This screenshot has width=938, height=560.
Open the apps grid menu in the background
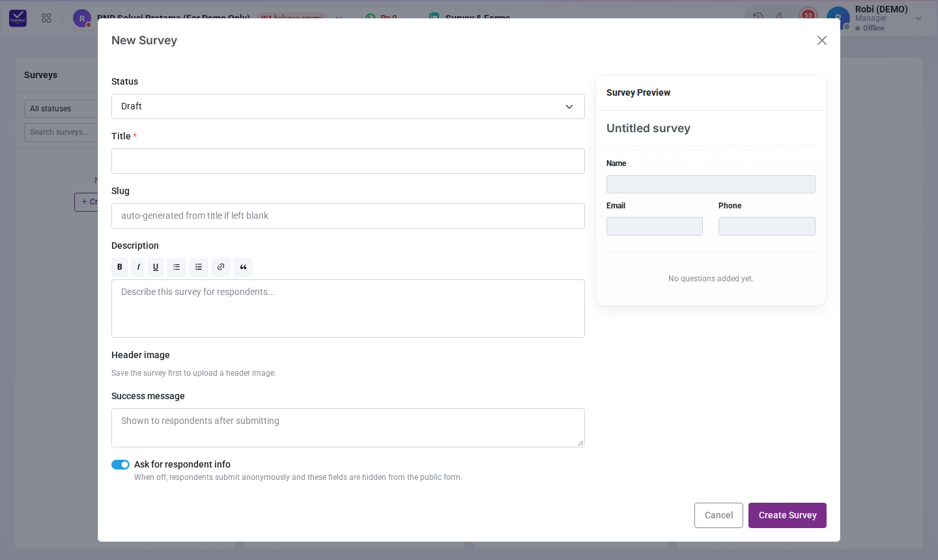click(46, 18)
